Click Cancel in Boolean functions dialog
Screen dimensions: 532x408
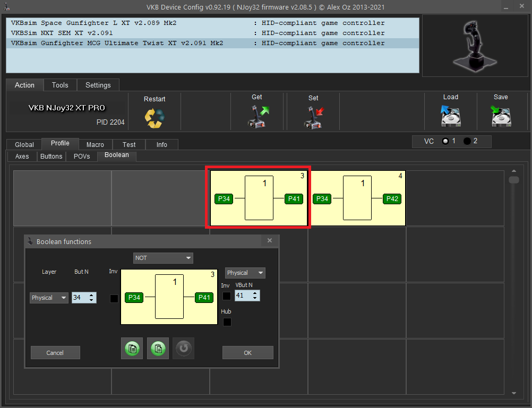click(55, 353)
